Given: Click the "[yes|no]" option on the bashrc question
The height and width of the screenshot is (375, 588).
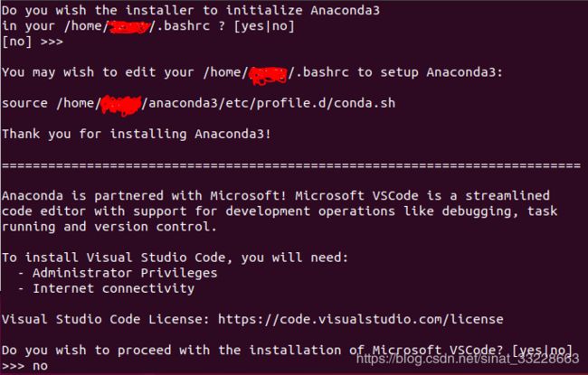Looking at the screenshot, I should [264, 26].
